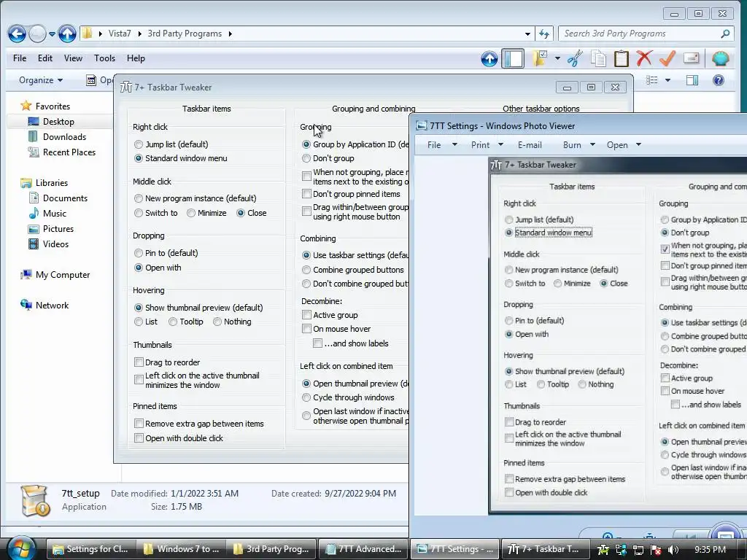Click the address bar refresh icon
Viewport: 747px width, 560px height.
pos(544,34)
